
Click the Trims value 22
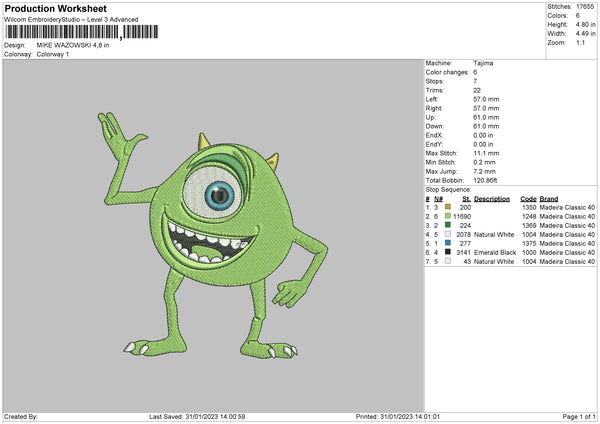point(477,90)
